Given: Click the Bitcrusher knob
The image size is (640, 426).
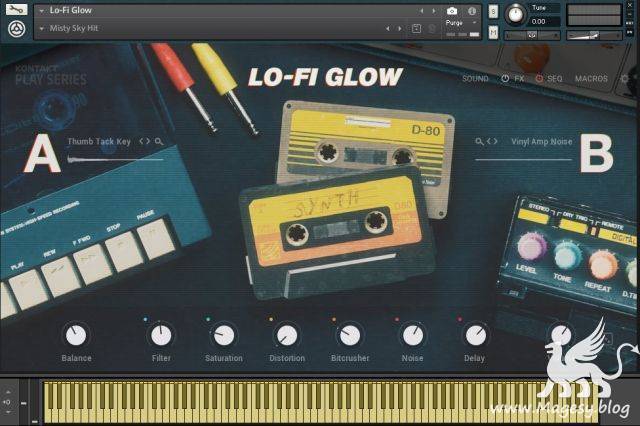Looking at the screenshot, I should pos(350,335).
